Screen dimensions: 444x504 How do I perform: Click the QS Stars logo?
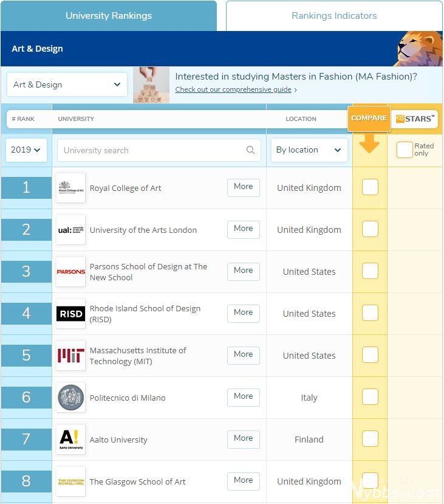tap(415, 119)
